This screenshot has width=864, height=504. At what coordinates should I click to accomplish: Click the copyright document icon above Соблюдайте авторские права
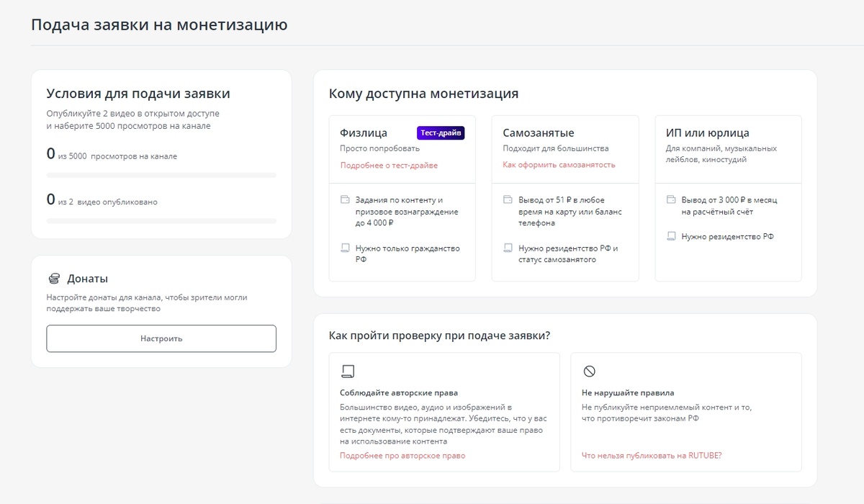(348, 372)
